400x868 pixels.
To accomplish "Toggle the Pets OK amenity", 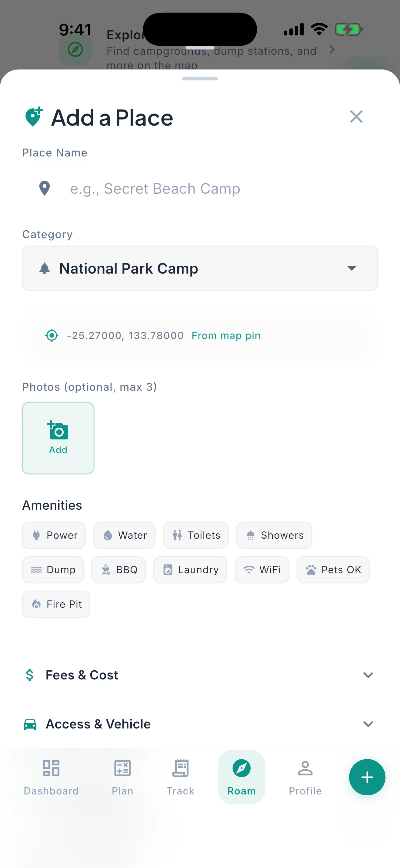I will pyautogui.click(x=333, y=570).
